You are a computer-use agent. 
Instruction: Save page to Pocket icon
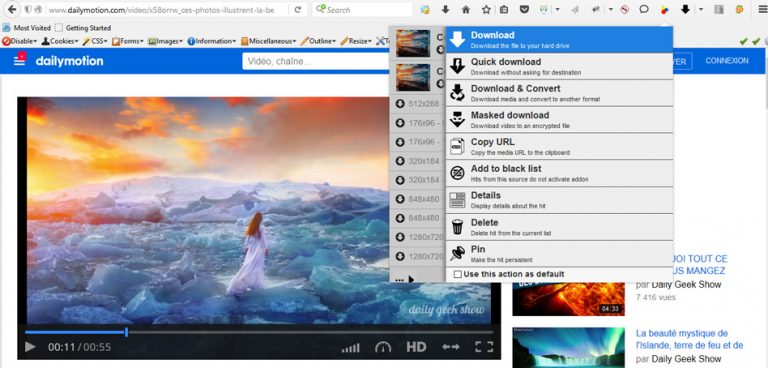(x=524, y=9)
